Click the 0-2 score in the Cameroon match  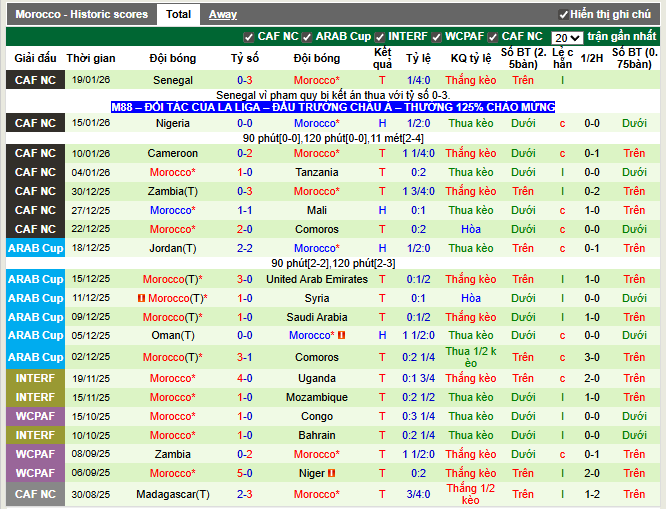coord(244,153)
